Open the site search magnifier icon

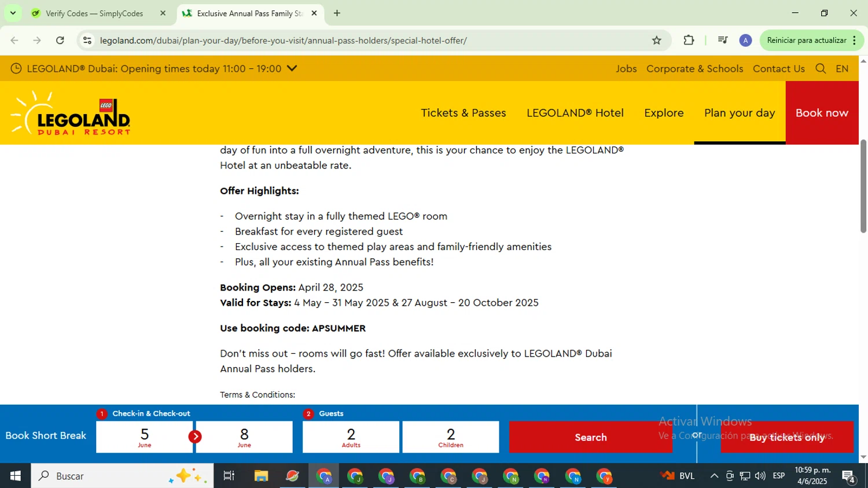(821, 69)
